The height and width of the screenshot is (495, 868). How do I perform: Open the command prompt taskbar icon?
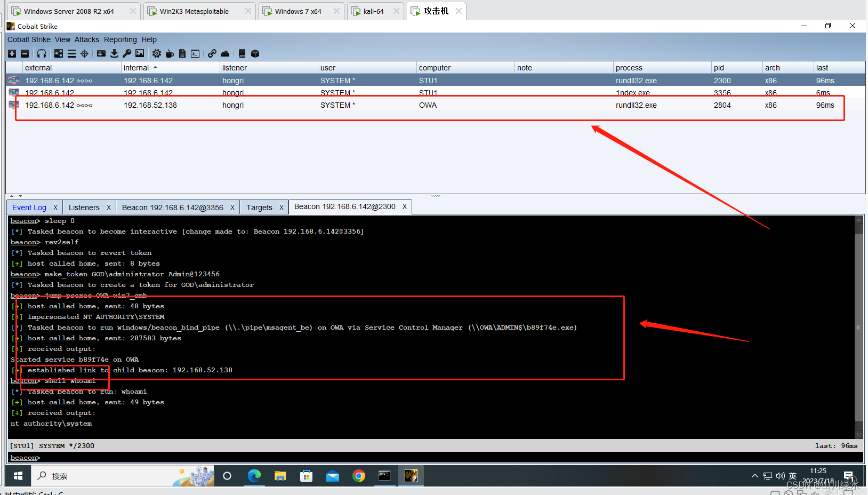[x=384, y=476]
